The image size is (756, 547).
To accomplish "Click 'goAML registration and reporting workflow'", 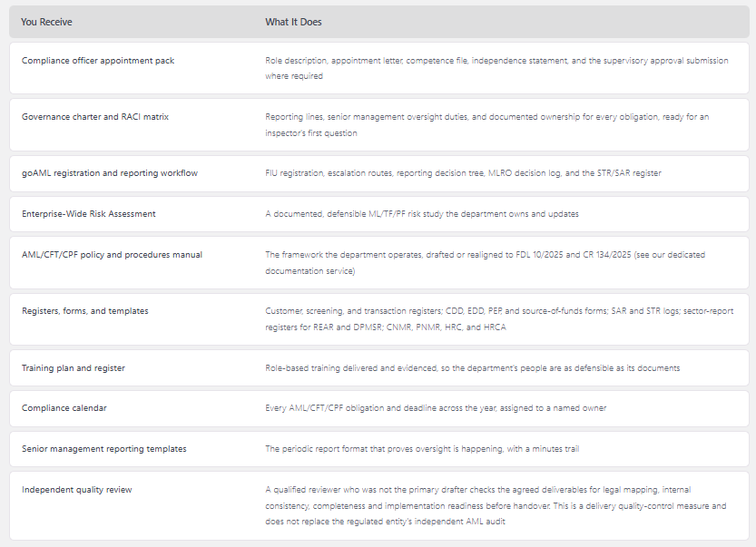I will pyautogui.click(x=110, y=173).
